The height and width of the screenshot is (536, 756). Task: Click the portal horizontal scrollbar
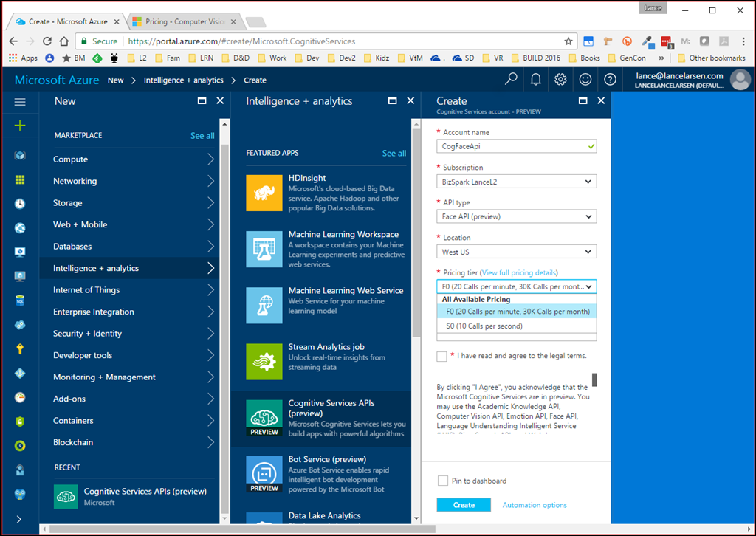[242, 529]
